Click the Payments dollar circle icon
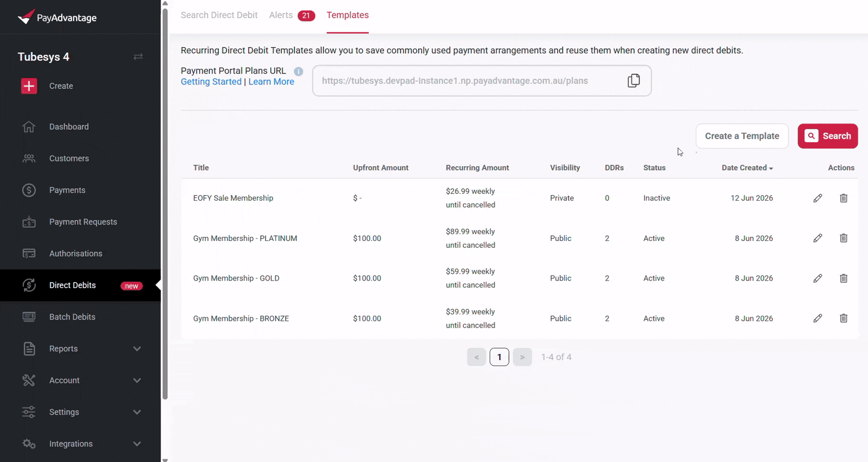 pos(29,190)
